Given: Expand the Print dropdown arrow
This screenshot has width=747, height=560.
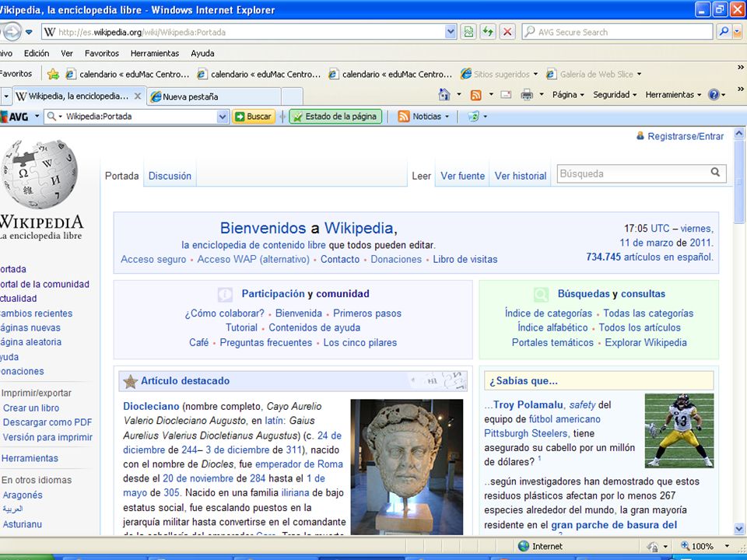Looking at the screenshot, I should [542, 95].
